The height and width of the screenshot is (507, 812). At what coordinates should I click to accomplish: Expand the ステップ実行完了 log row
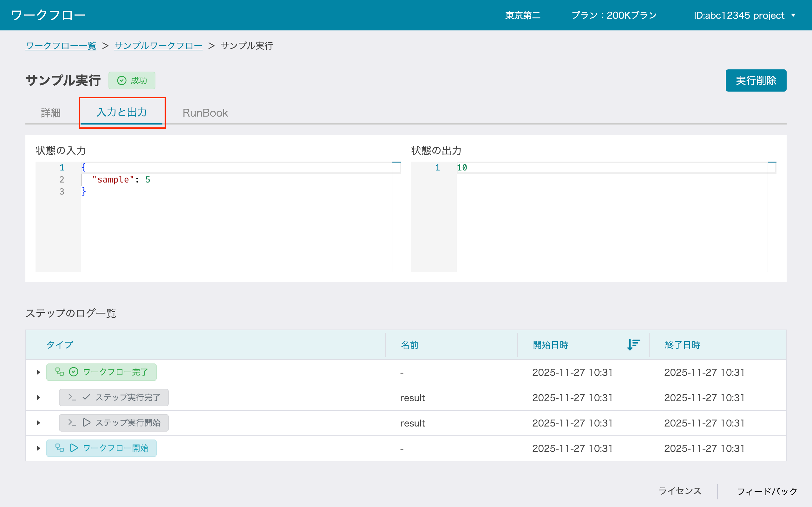click(x=39, y=398)
